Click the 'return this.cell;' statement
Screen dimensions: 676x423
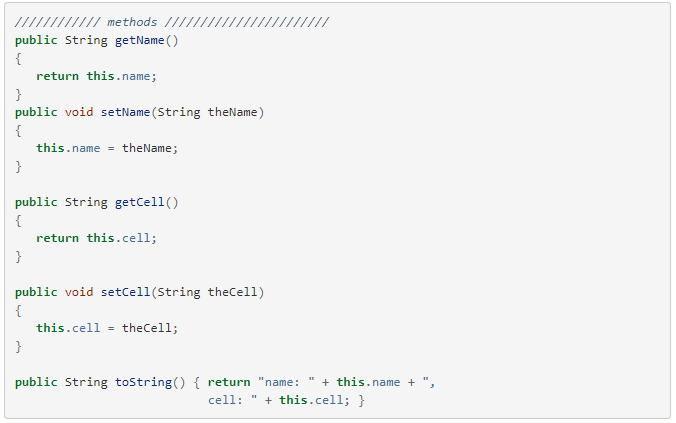tap(96, 238)
